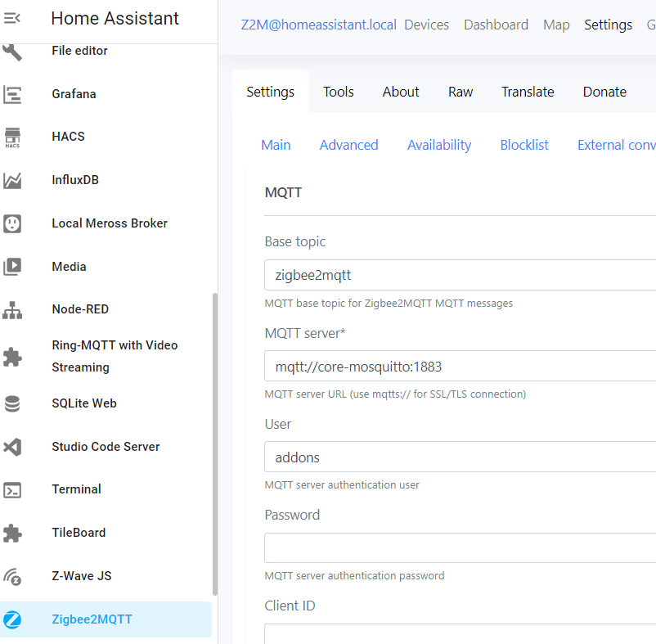Switch to the About tab

pyautogui.click(x=400, y=92)
